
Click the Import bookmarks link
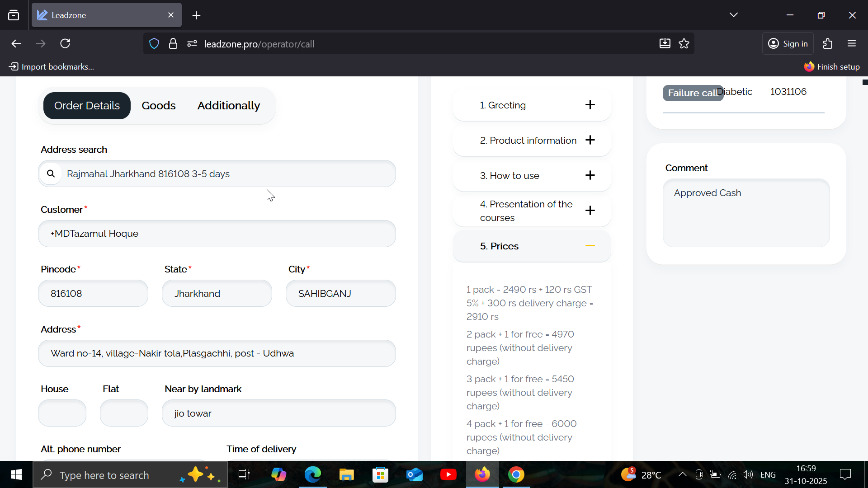point(52,67)
